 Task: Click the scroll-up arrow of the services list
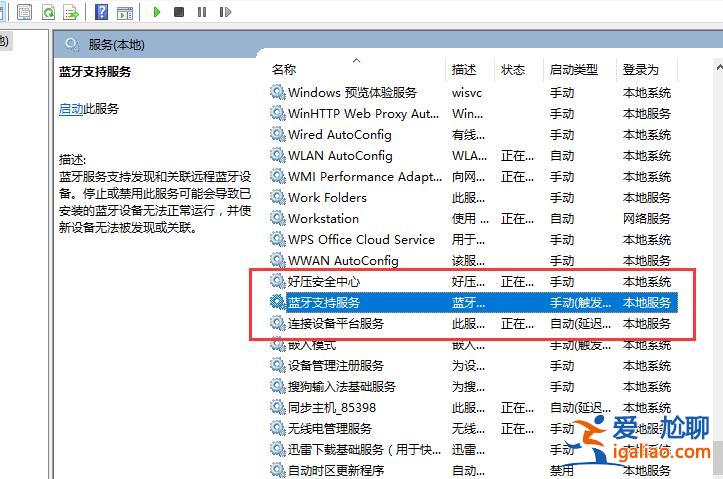click(x=719, y=67)
